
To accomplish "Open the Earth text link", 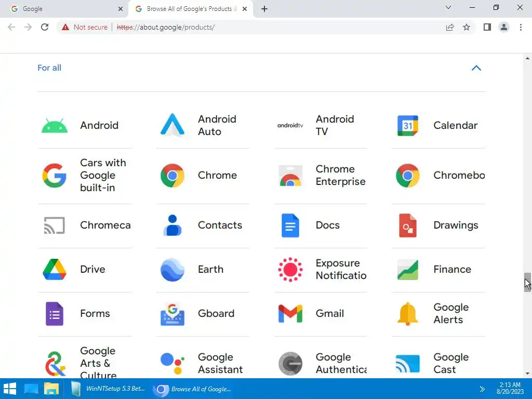I will [211, 270].
